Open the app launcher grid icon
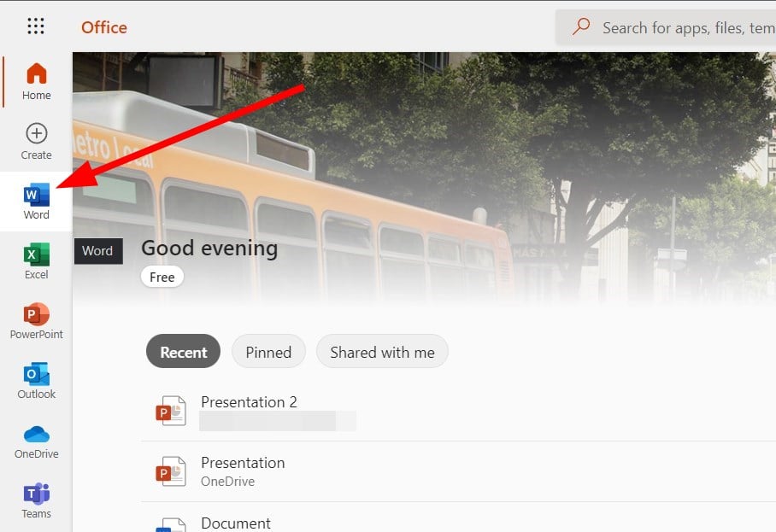This screenshot has height=532, width=776. pyautogui.click(x=36, y=26)
